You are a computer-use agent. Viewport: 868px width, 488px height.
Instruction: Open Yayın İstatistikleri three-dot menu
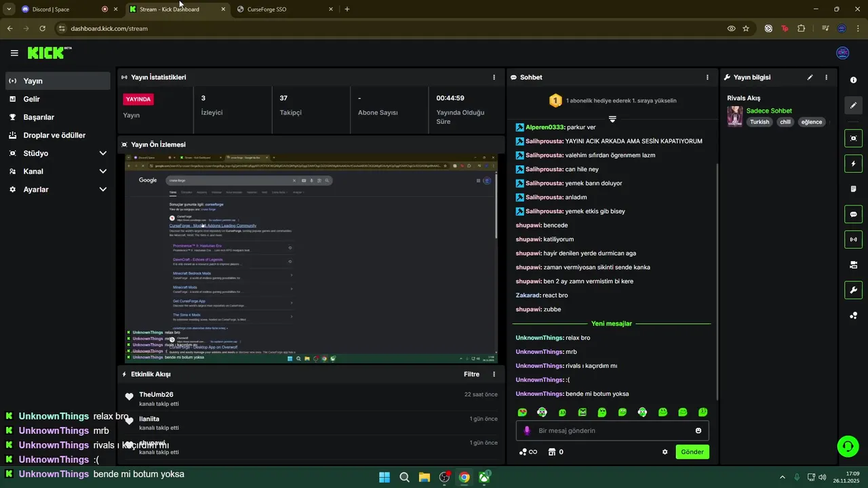(494, 77)
